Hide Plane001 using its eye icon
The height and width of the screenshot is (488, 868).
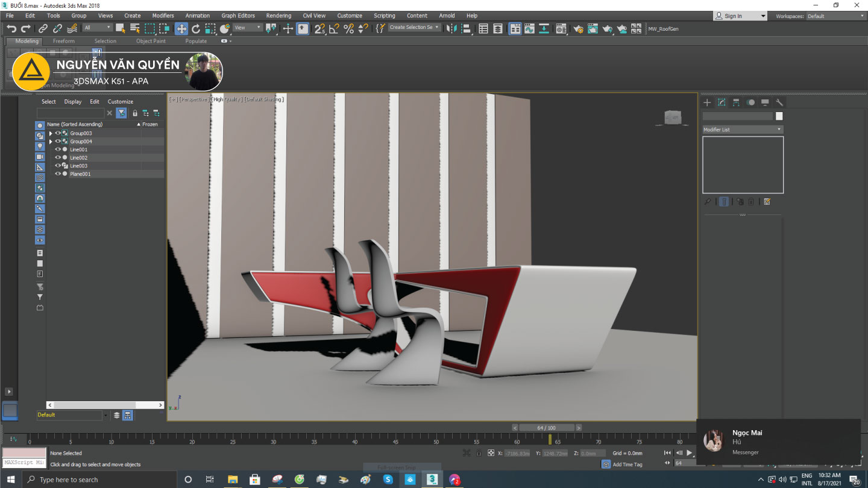tap(58, 174)
